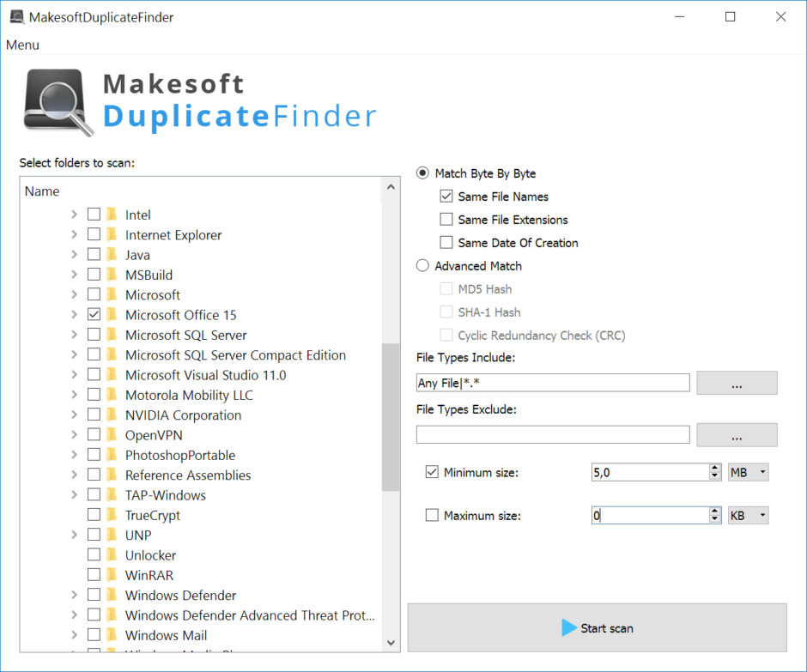This screenshot has height=672, width=807.
Task: Open the File Types Include browse dialog
Action: 737,383
